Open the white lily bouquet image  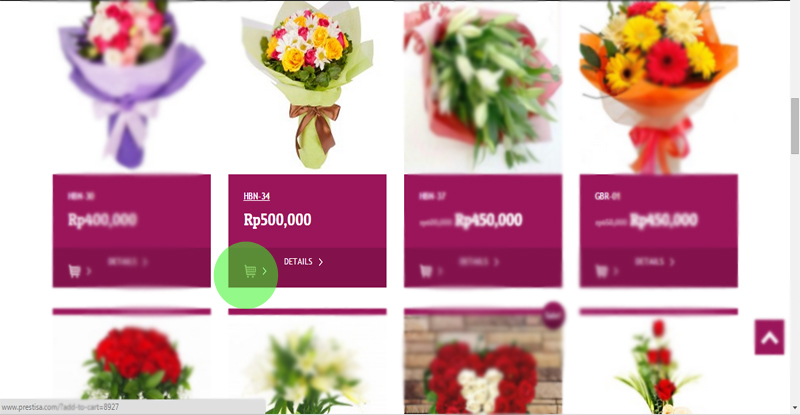(x=483, y=86)
